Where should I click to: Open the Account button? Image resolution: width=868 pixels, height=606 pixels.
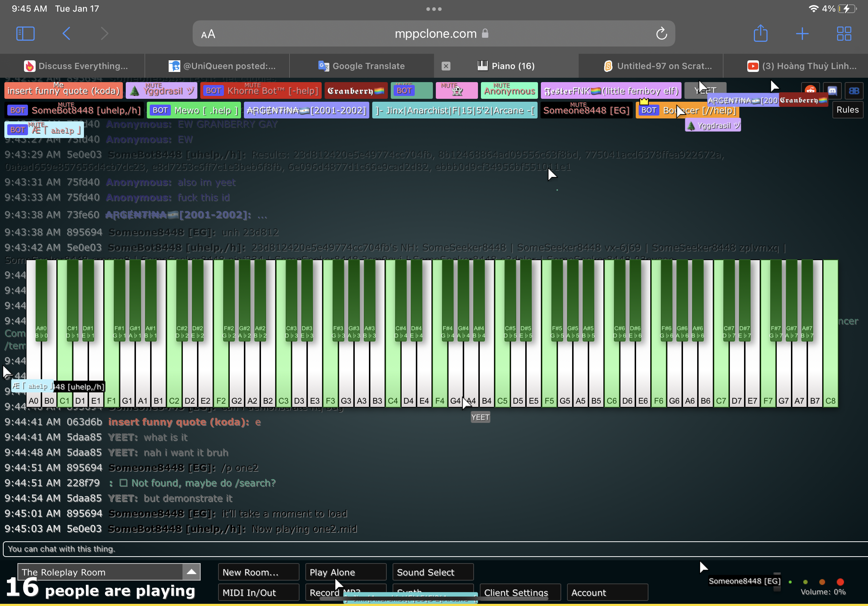[x=607, y=592]
